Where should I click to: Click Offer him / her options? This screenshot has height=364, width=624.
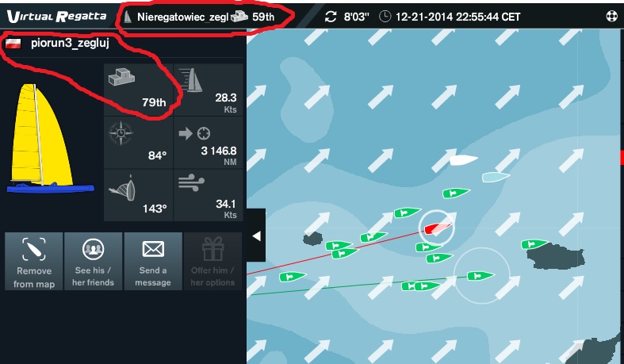click(212, 262)
